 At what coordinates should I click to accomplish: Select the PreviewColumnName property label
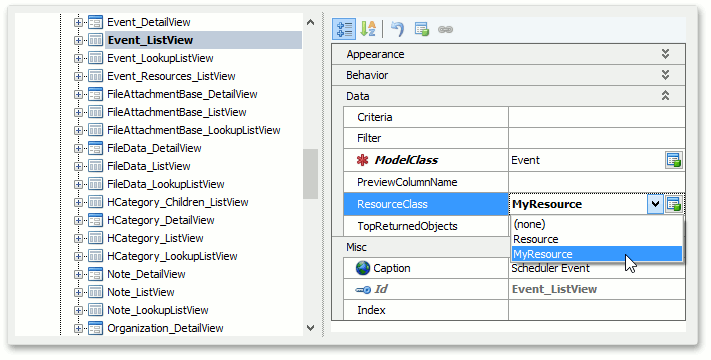[407, 182]
